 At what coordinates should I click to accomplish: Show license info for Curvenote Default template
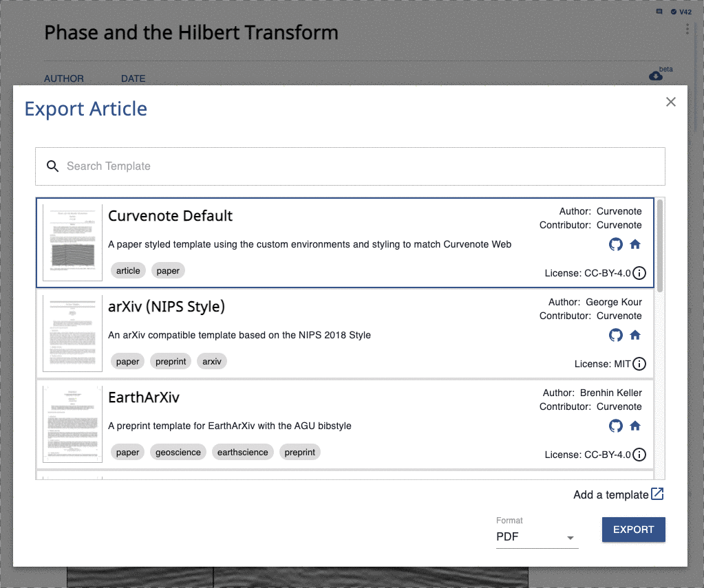(639, 273)
